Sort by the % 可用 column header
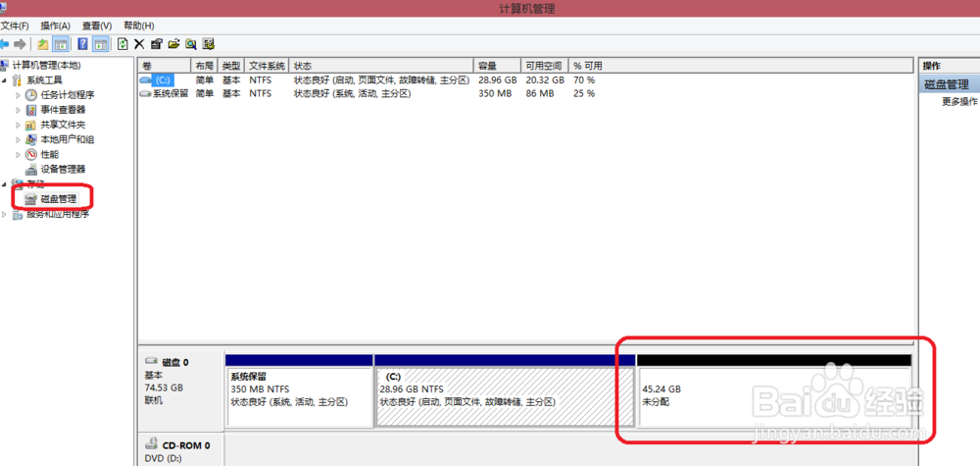Viewport: 980px width, 466px height. (742, 66)
